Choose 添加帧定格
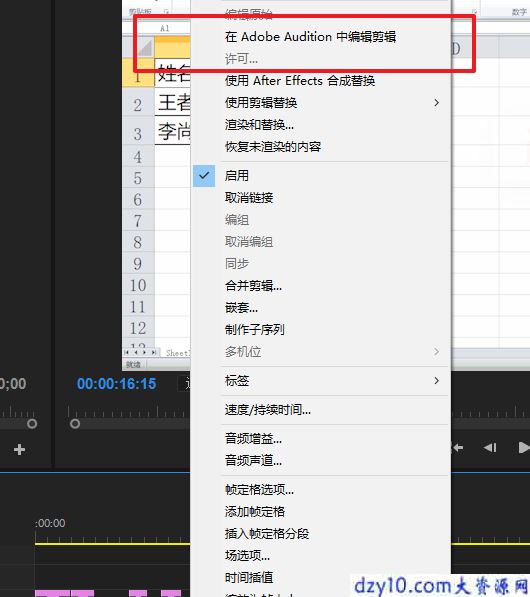 click(x=255, y=511)
